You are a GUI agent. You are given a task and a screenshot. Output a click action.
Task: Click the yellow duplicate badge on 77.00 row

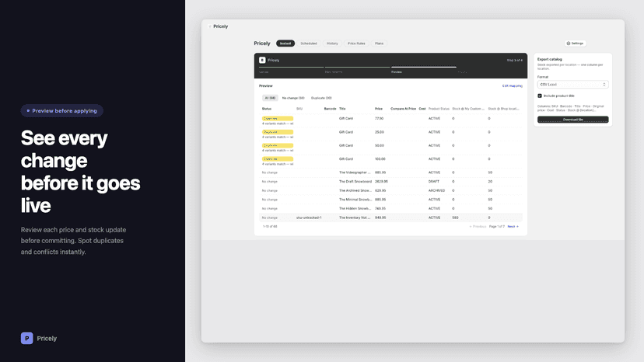(x=278, y=119)
